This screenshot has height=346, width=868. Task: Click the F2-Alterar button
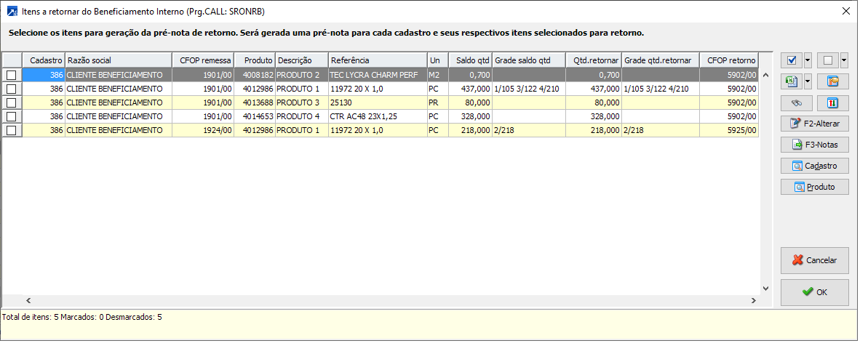[814, 124]
